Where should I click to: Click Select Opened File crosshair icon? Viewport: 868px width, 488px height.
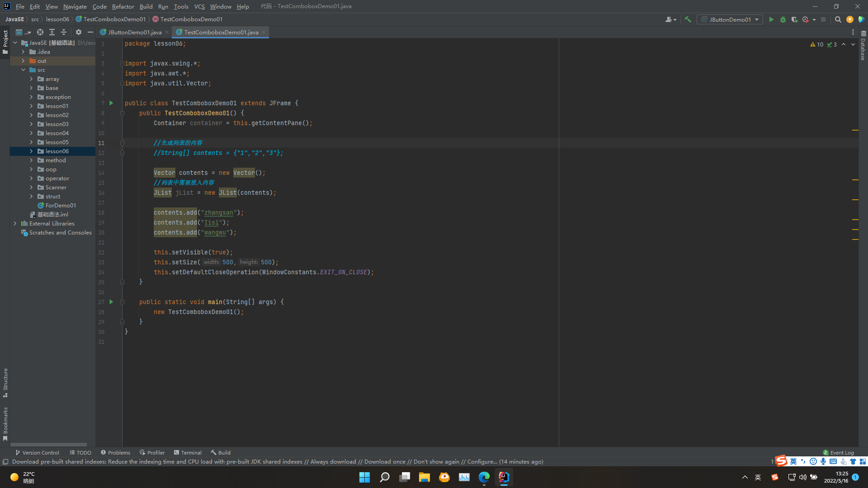coord(40,32)
